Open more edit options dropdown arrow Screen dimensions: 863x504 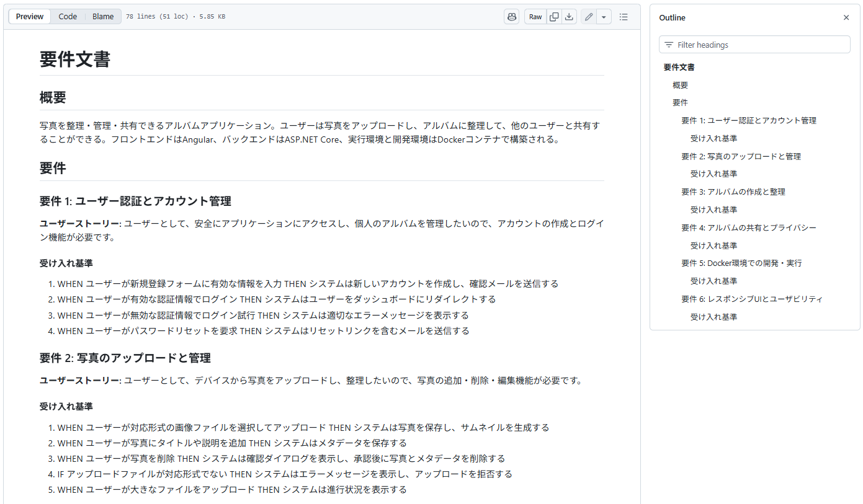click(x=604, y=17)
